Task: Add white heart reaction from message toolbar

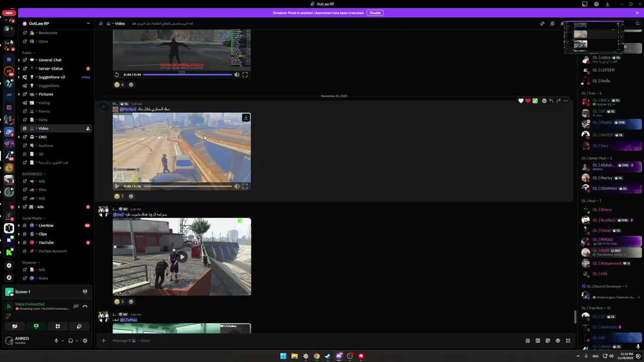Action: 521,101
